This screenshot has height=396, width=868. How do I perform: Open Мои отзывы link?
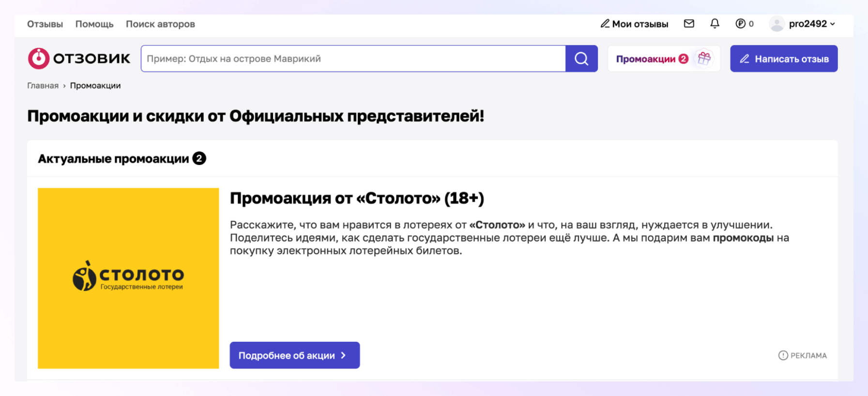tap(635, 24)
